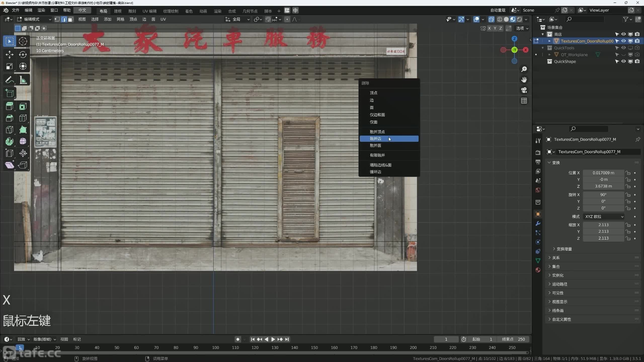This screenshot has height=362, width=644.
Task: Open the 抠像(插帧) timeline menu
Action: point(45,339)
